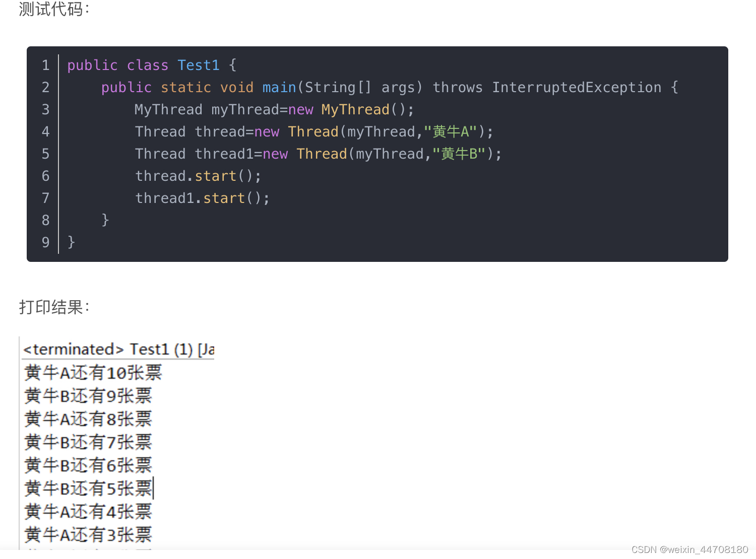This screenshot has height=559, width=756.
Task: Click line number 9 in the code block
Action: tap(45, 242)
